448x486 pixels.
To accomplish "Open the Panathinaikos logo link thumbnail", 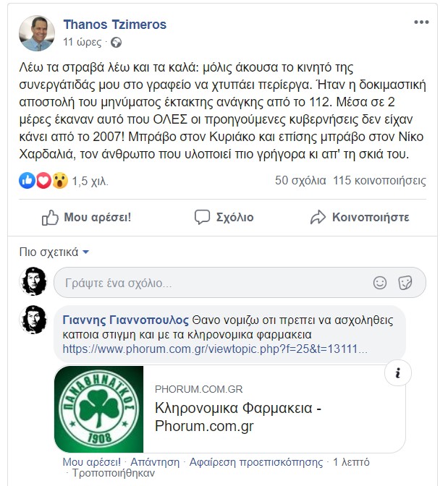I will pos(98,409).
